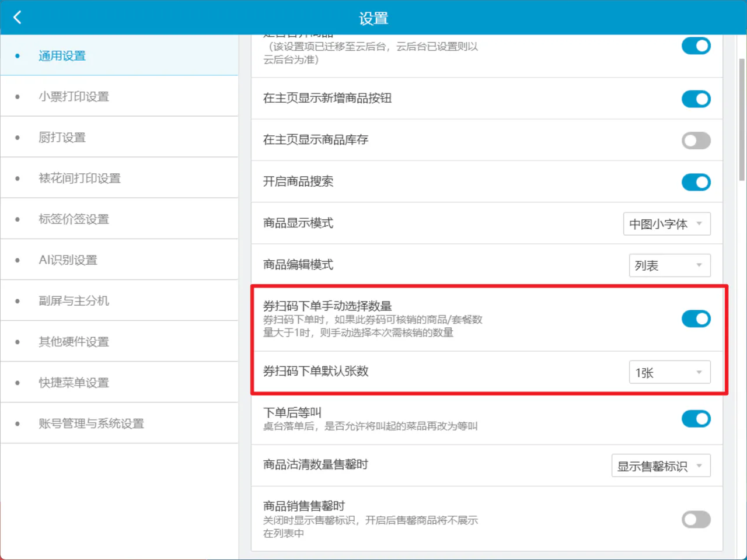Open 商品显示模式 dropdown 中图小字体
747x560 pixels.
click(667, 224)
